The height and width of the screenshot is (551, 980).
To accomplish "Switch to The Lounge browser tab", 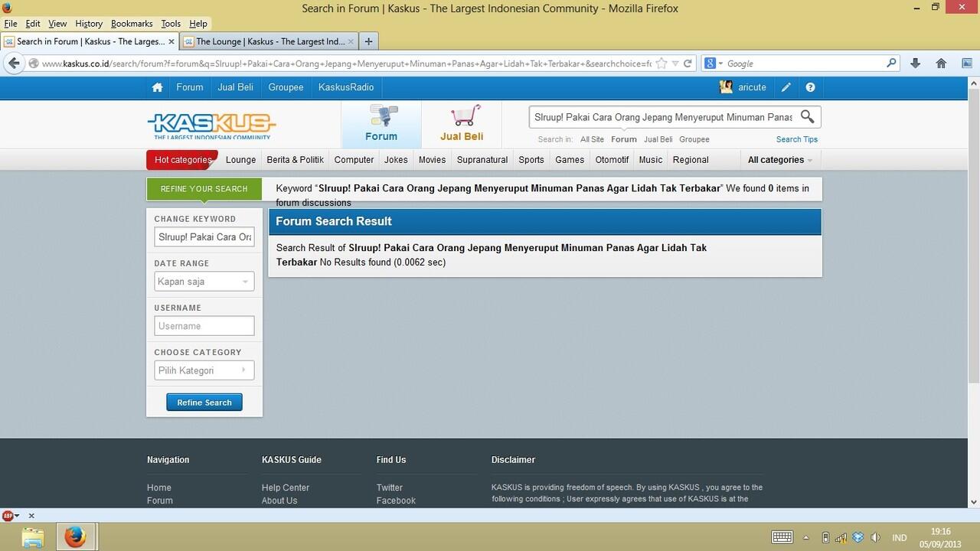I will [x=269, y=41].
